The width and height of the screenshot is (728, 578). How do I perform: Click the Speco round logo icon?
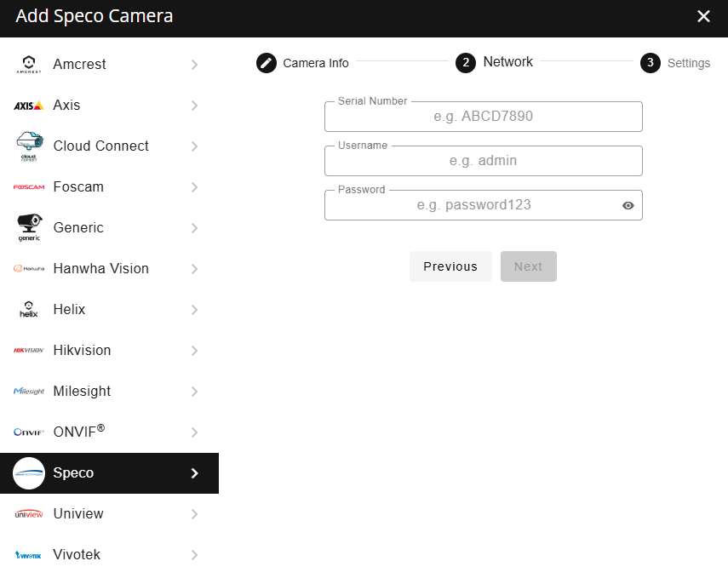tap(29, 473)
